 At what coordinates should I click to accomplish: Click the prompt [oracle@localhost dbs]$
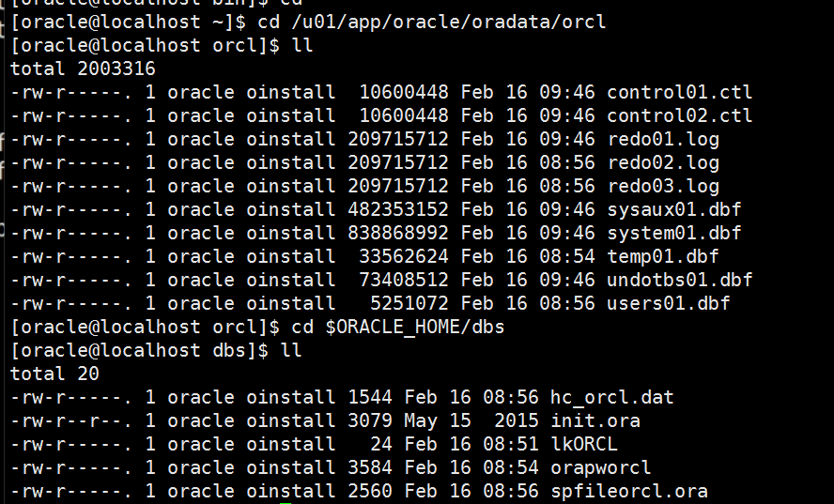[x=139, y=350]
